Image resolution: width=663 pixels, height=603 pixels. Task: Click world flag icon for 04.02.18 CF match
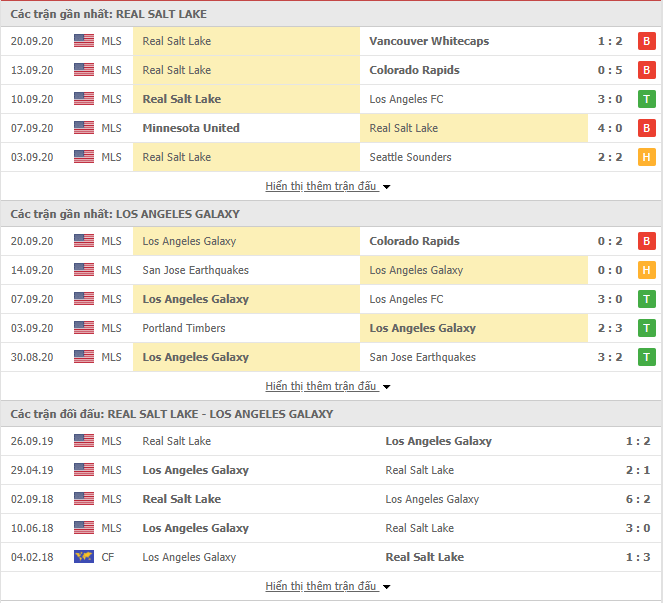pyautogui.click(x=84, y=556)
